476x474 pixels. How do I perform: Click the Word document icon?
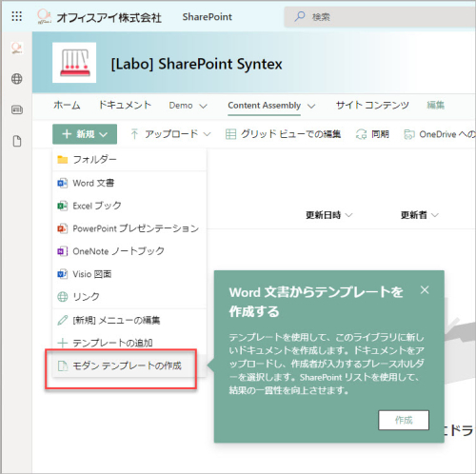(62, 183)
